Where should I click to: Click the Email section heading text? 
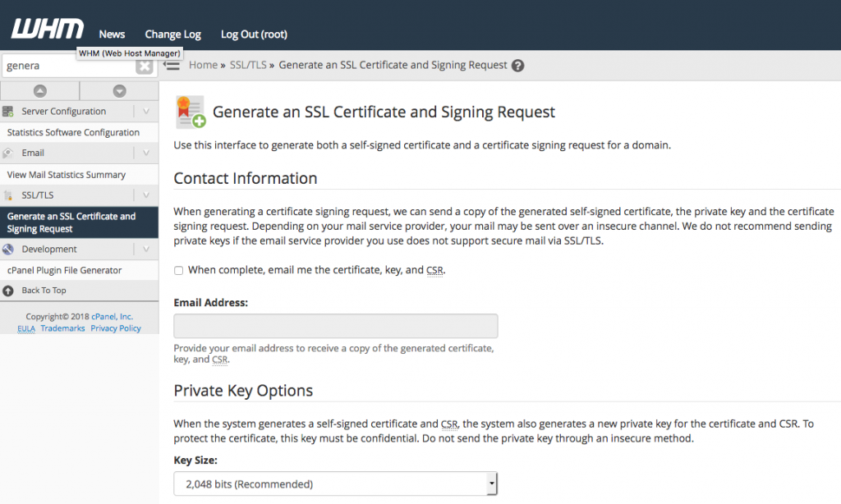point(33,153)
